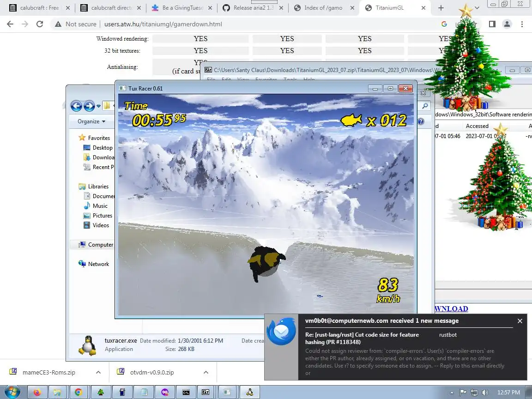Launch Firefox from the taskbar
532x399 pixels.
pyautogui.click(x=36, y=392)
